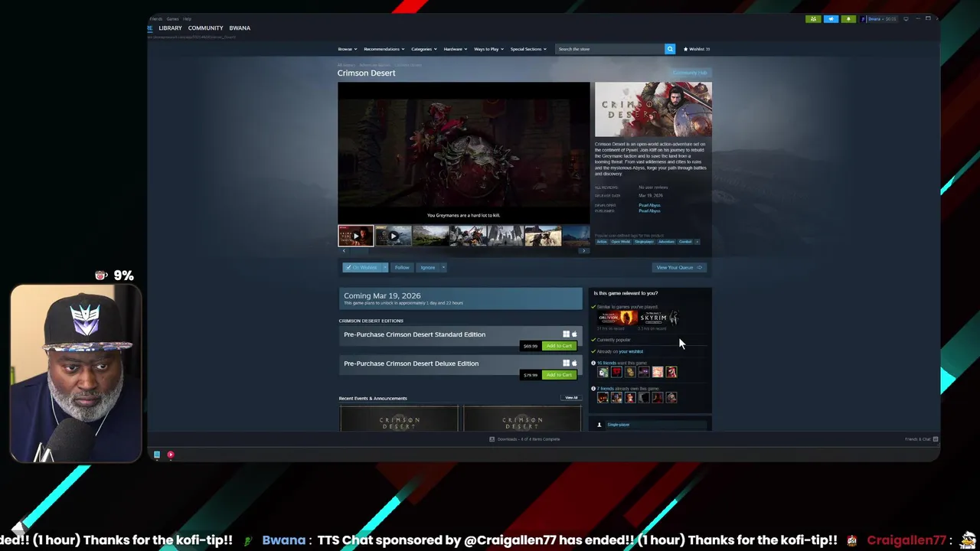The width and height of the screenshot is (980, 551).
Task: Click View All events button
Action: [x=571, y=398]
